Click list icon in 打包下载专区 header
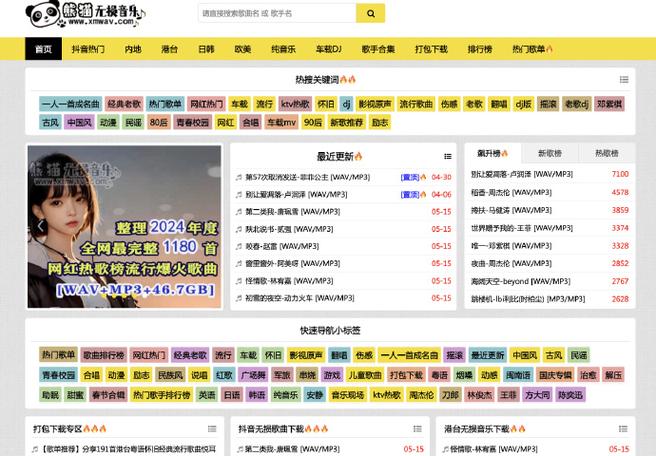The width and height of the screenshot is (656, 456). pyautogui.click(x=214, y=428)
